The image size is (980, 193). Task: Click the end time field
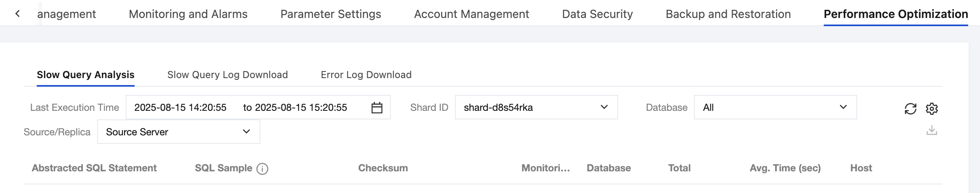(x=301, y=108)
